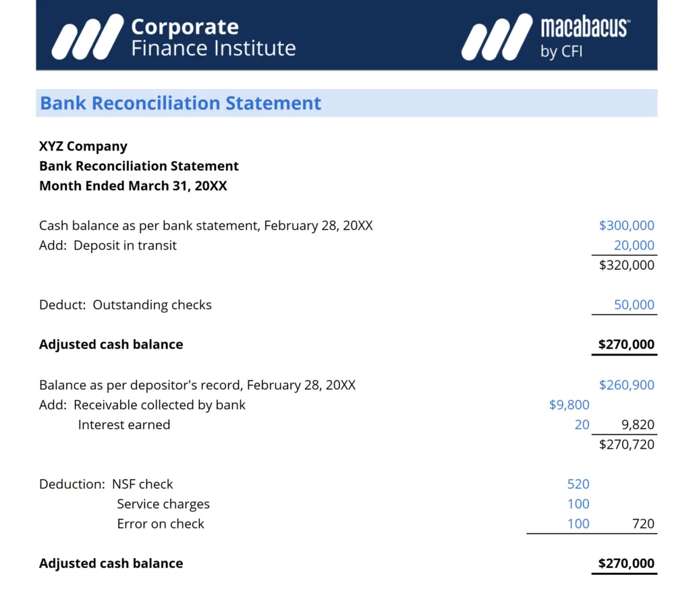
Task: Click the Error on check label
Action: pos(161,524)
